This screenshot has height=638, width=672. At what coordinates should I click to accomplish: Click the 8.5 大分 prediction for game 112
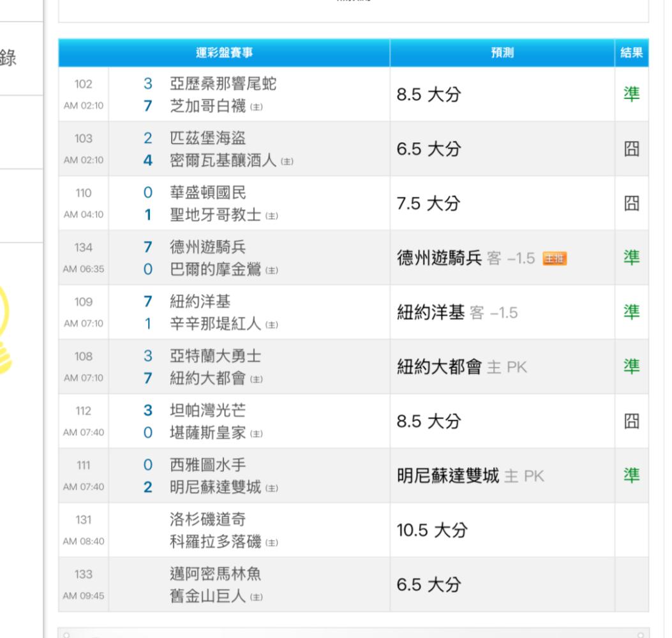(429, 421)
